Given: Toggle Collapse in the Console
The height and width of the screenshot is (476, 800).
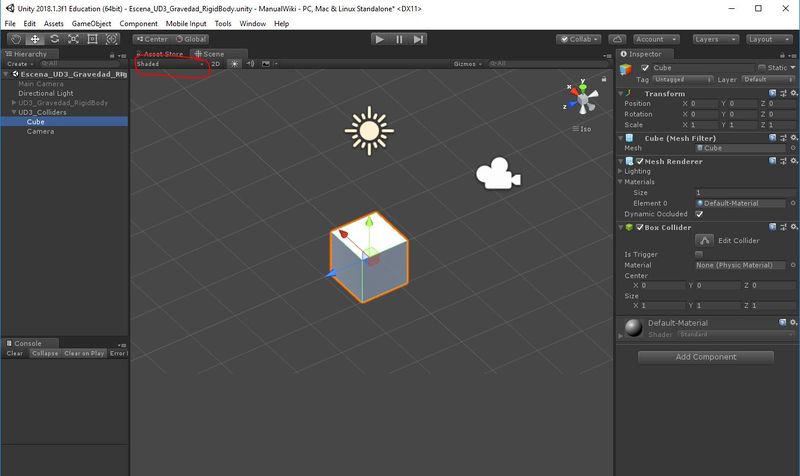Looking at the screenshot, I should point(45,353).
